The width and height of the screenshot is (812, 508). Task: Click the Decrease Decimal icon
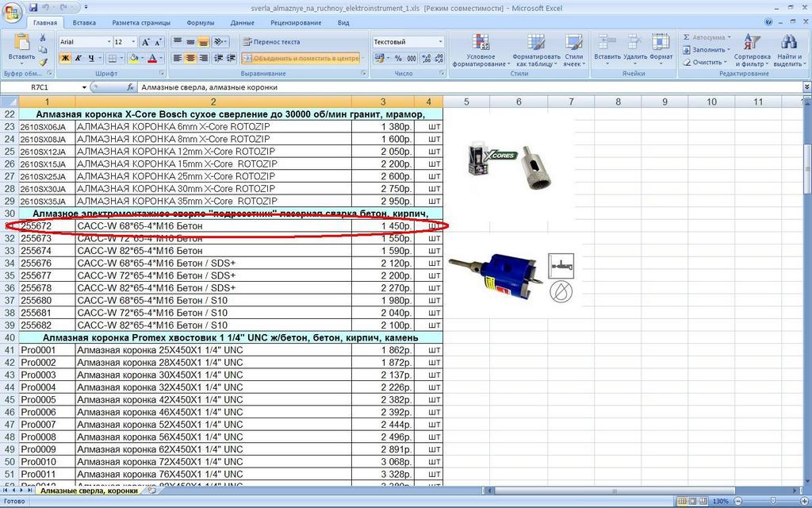(439, 58)
